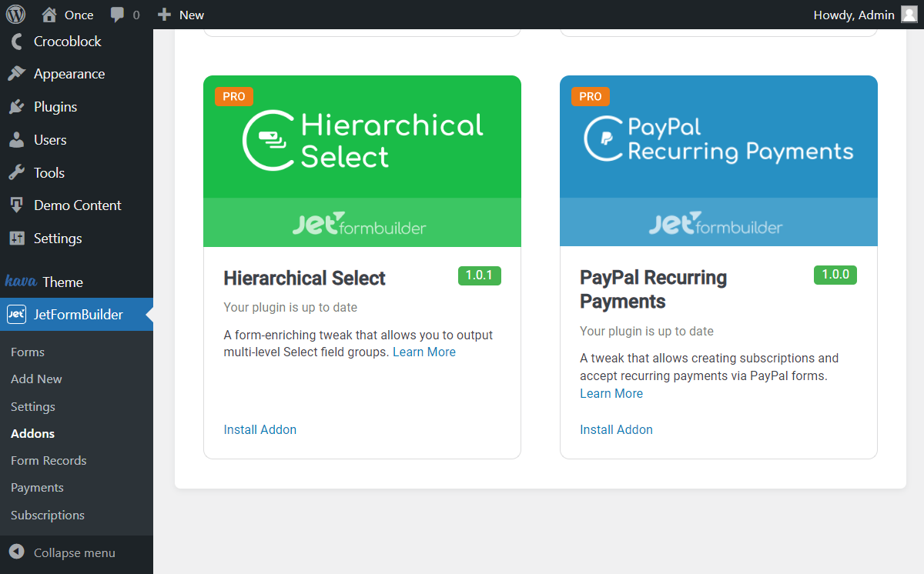Click the Appearance paintbrush icon

point(16,74)
